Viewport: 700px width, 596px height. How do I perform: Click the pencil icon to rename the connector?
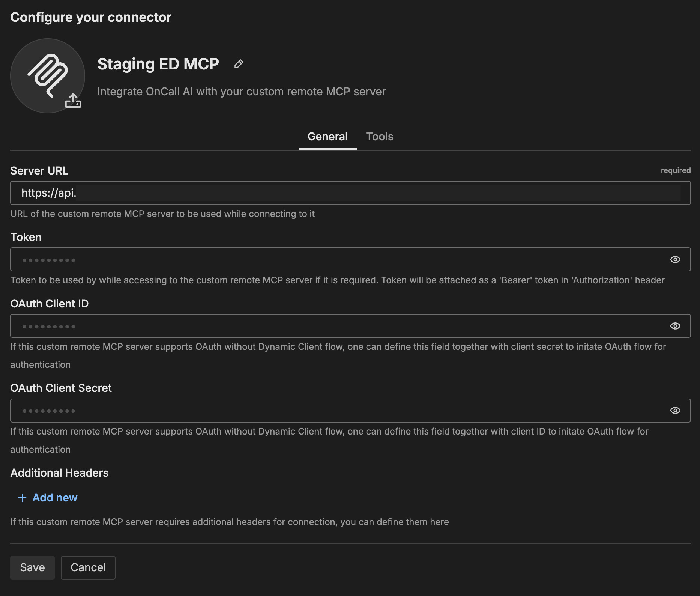click(x=239, y=64)
